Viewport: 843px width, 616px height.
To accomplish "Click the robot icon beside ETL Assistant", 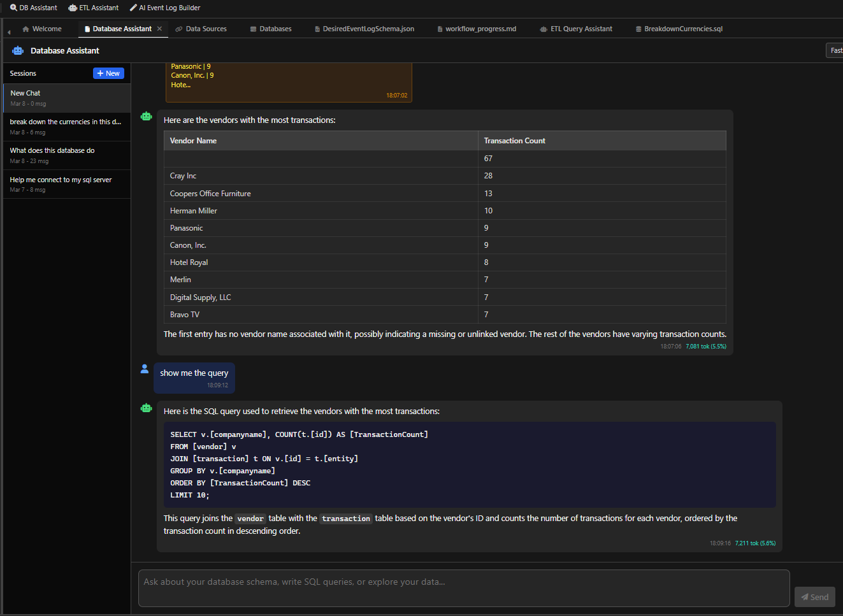I will (x=73, y=8).
